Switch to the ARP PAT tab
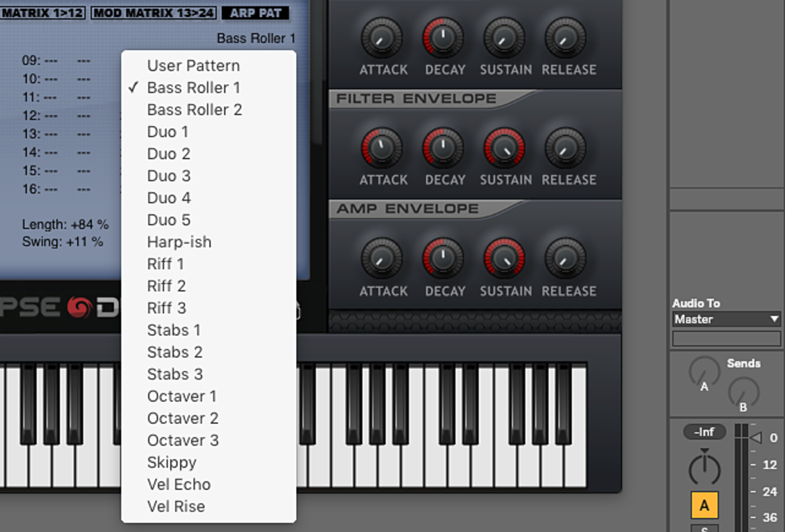785x532 pixels. pyautogui.click(x=256, y=13)
